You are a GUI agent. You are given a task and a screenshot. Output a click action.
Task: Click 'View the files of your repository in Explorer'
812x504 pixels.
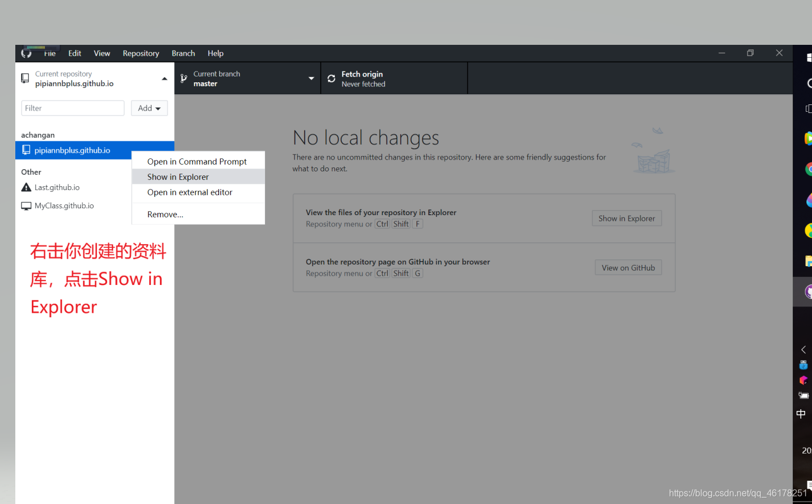pos(381,213)
